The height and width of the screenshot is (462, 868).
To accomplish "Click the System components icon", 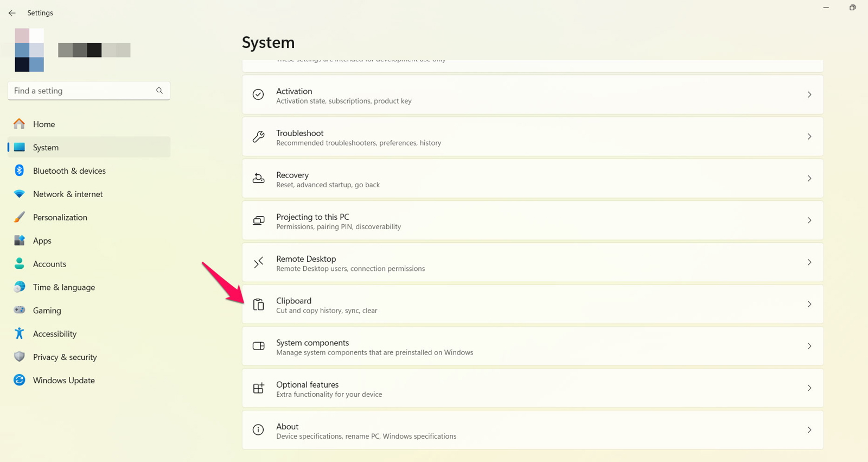I will click(x=259, y=346).
